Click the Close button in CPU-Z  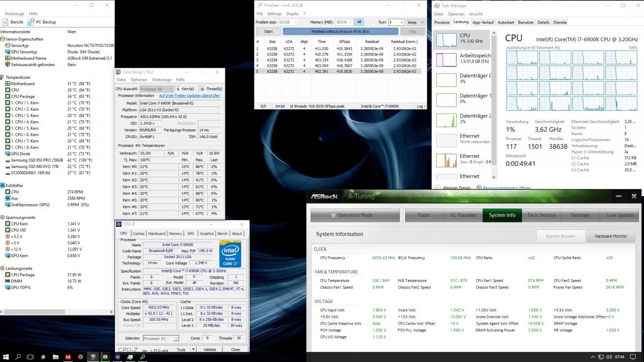click(x=235, y=349)
